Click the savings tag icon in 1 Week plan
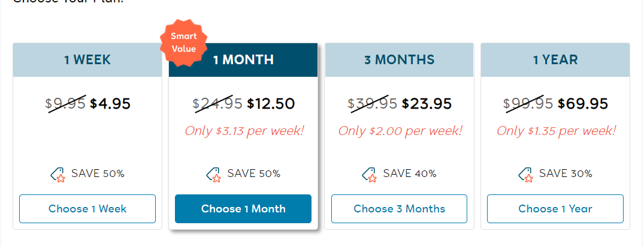The height and width of the screenshot is (246, 644). (x=58, y=175)
